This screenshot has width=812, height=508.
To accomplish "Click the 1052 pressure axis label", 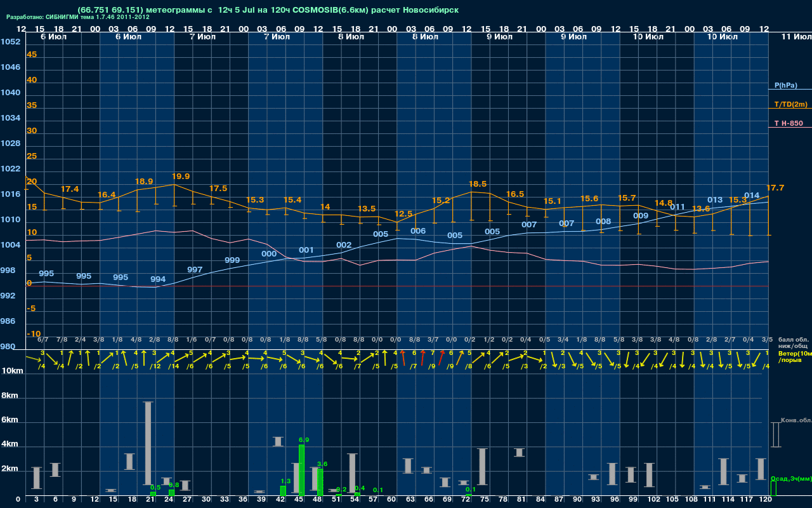I will (x=11, y=41).
